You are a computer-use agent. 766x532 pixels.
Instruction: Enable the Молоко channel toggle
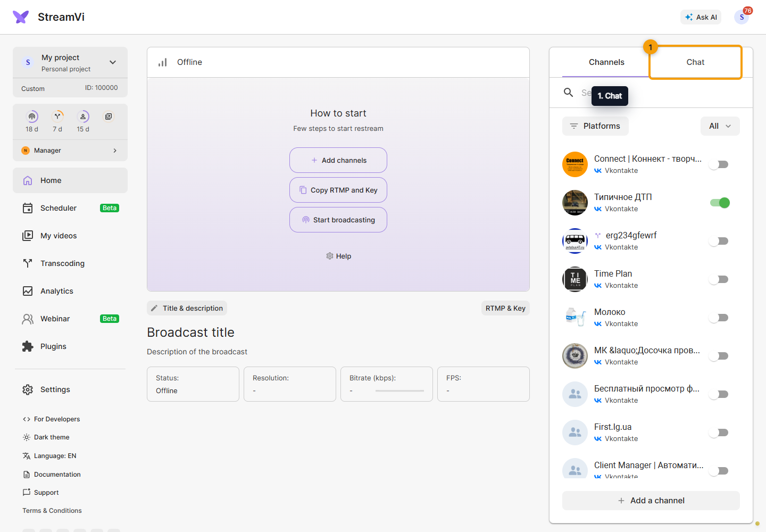click(719, 318)
